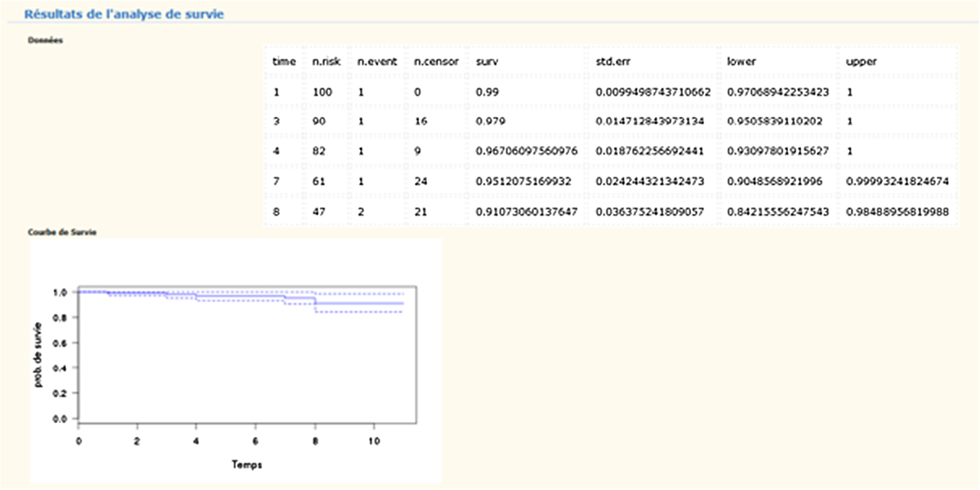Click n.censor value 16
The height and width of the screenshot is (490, 980).
[x=420, y=121]
